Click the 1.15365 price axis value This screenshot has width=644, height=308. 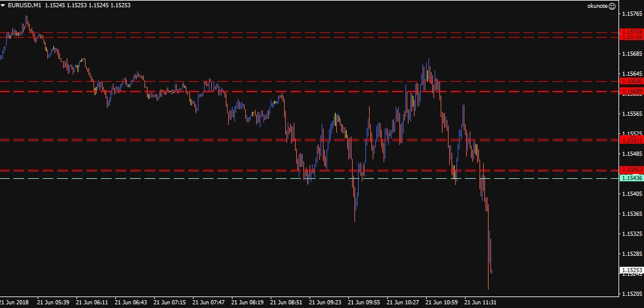tap(633, 213)
